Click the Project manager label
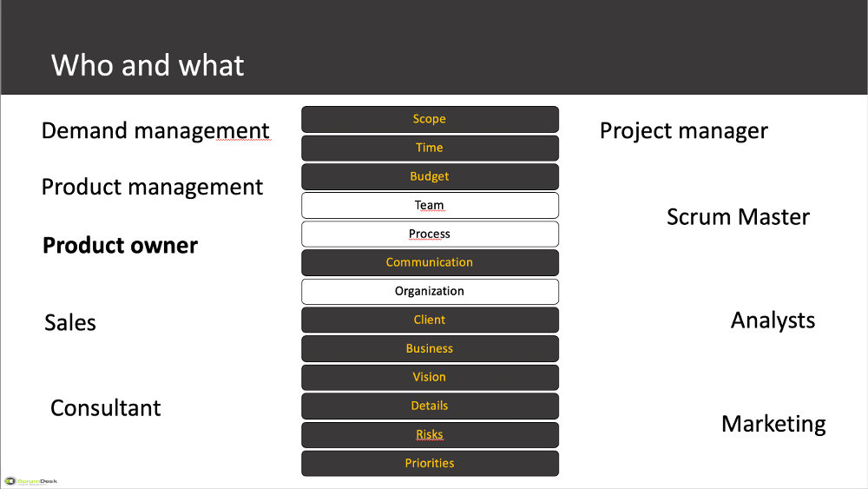 (x=684, y=131)
